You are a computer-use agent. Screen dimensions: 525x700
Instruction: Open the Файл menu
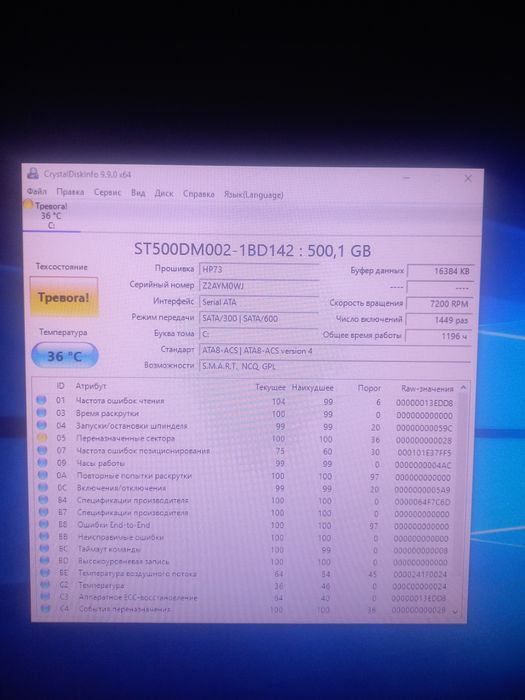37,192
